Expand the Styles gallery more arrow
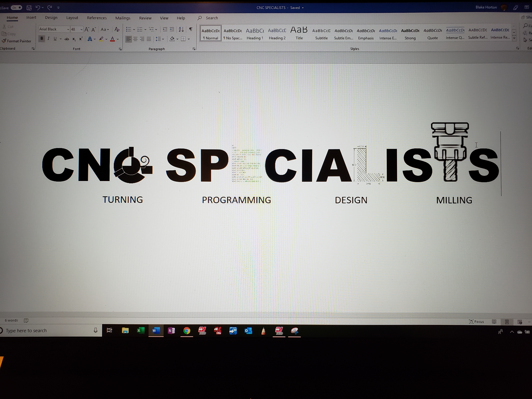 tap(514, 38)
